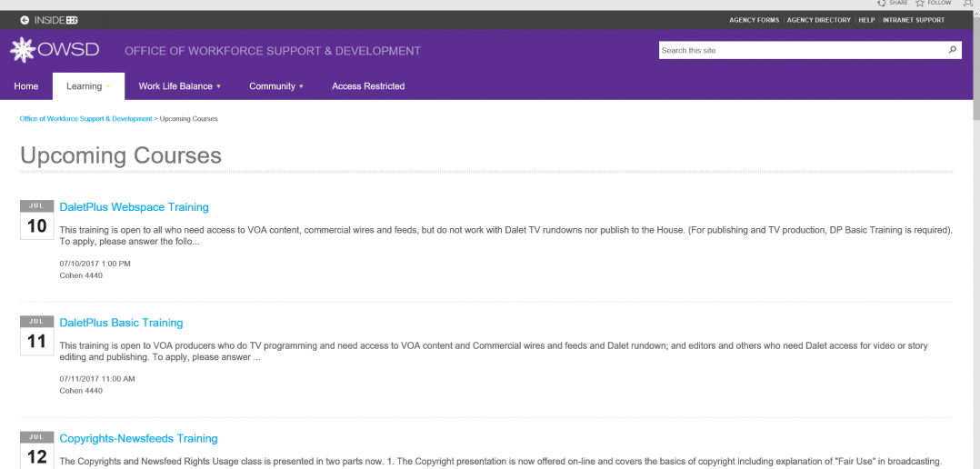Click the Office of Workforce Support & Development title
The image size is (980, 469).
point(273,51)
